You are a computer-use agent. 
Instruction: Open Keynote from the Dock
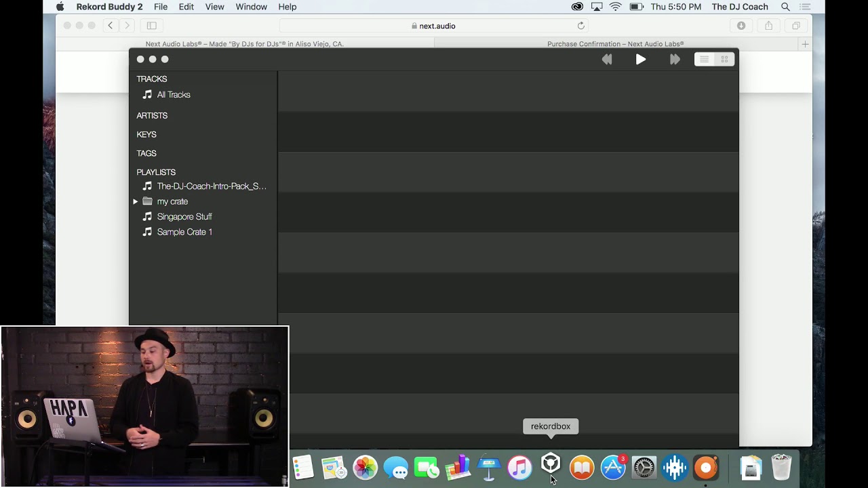click(489, 468)
